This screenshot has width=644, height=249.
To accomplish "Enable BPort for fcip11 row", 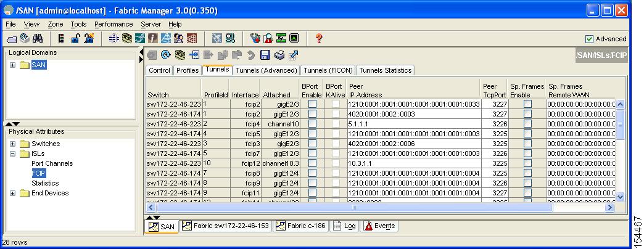I will pyautogui.click(x=312, y=193).
